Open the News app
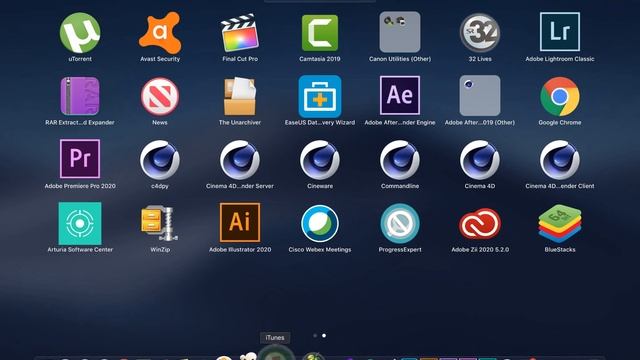Image resolution: width=640 pixels, height=360 pixels. click(x=160, y=96)
